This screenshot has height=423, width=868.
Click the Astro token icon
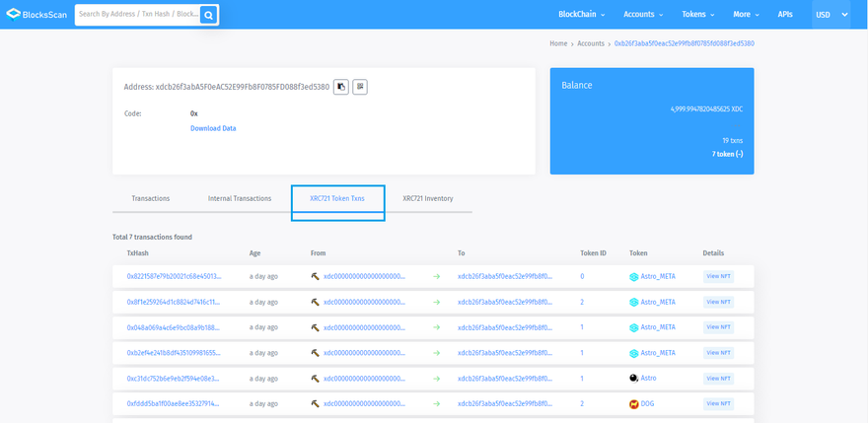634,379
